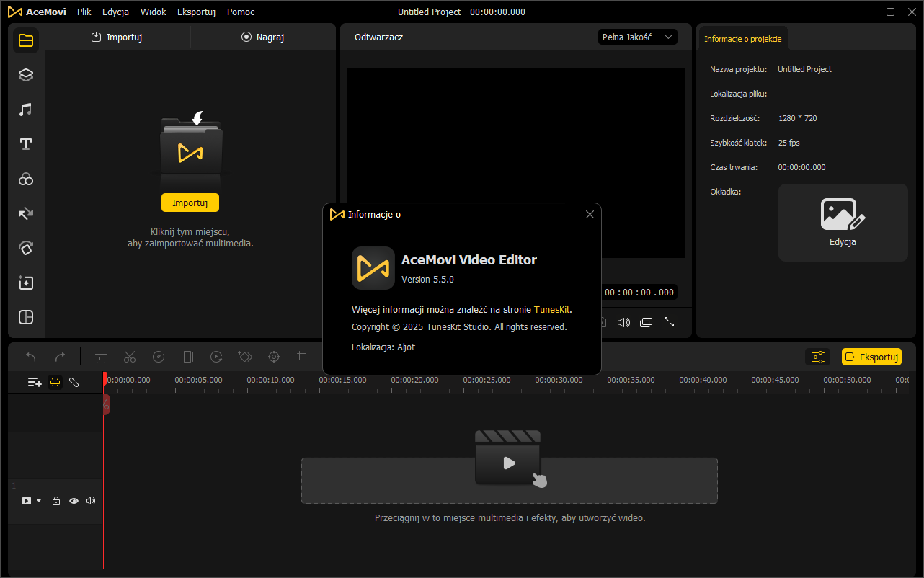Click the reverse playback circular icon
924x578 pixels.
(216, 357)
